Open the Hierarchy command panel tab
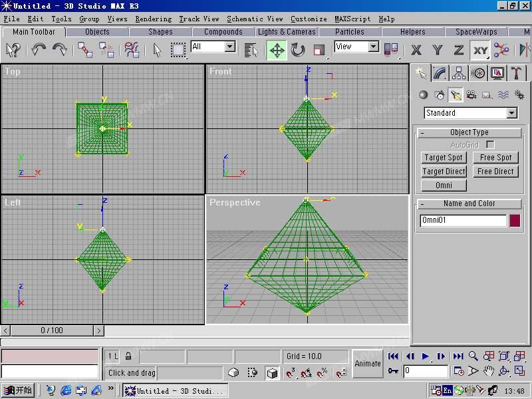This screenshot has width=532, height=399. pos(459,73)
